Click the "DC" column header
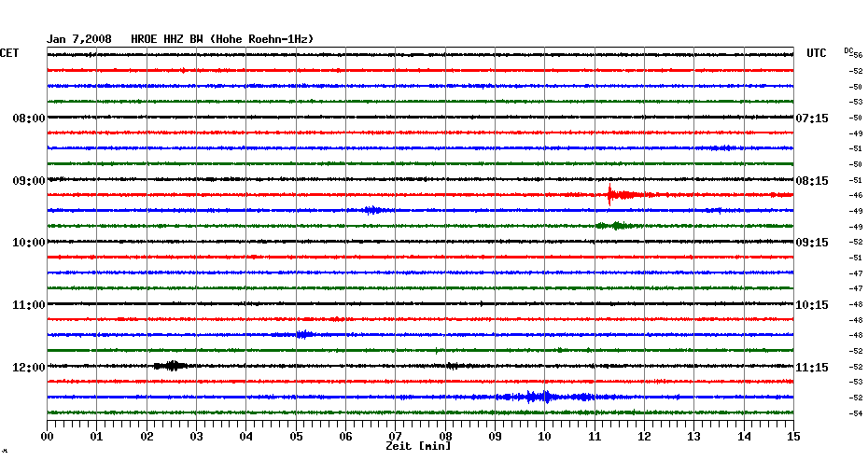This screenshot has height=461, width=868. click(x=848, y=50)
